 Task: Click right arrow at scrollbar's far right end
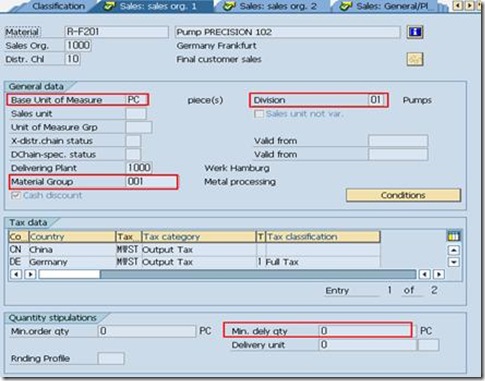point(439,274)
